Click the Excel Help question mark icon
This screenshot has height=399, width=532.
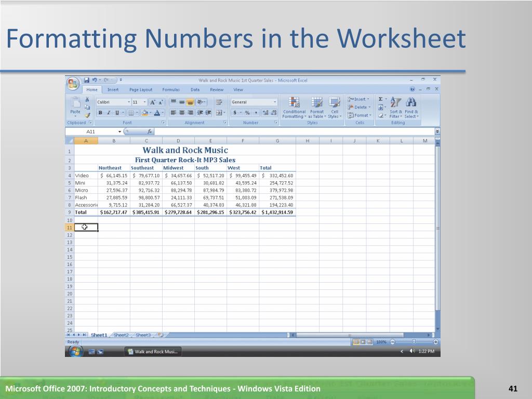click(412, 89)
